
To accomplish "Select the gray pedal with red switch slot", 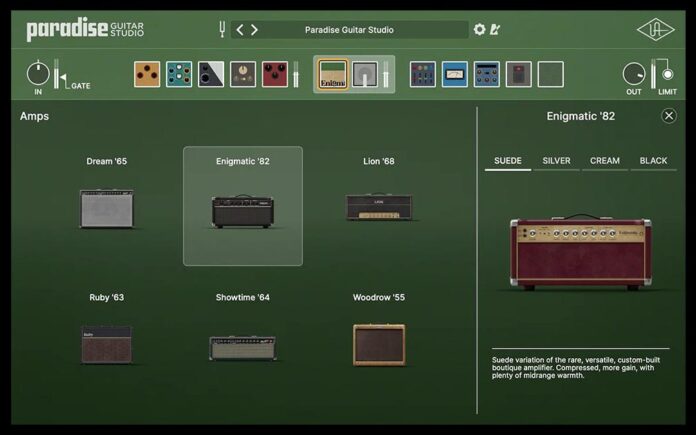I will click(518, 74).
